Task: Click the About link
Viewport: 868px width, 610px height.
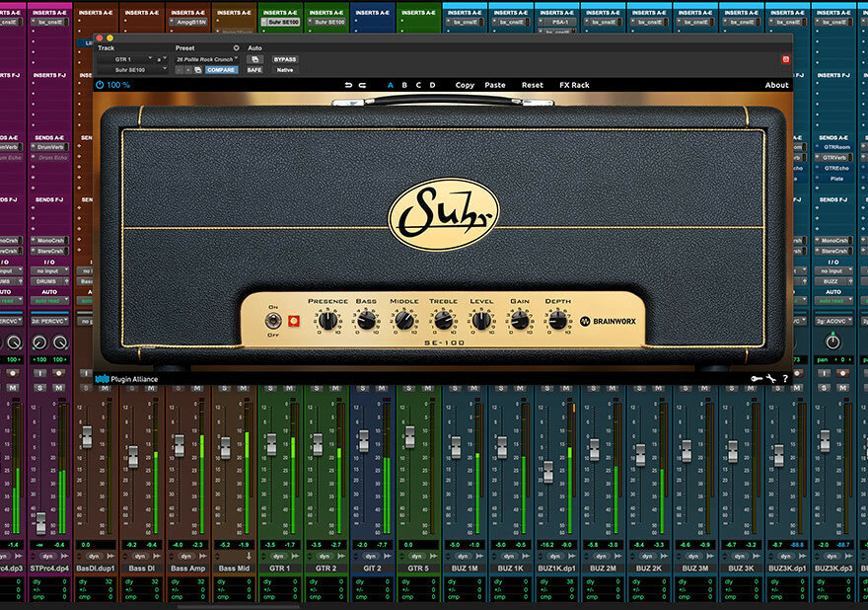Action: 776,85
